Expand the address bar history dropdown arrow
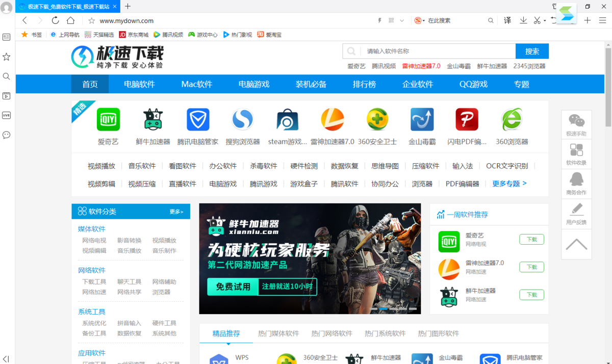 tap(402, 21)
